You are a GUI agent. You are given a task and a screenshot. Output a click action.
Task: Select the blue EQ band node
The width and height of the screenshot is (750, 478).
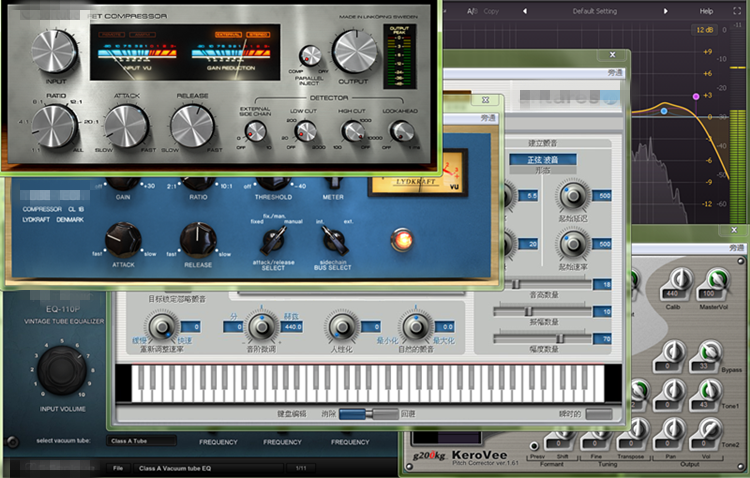click(x=664, y=111)
